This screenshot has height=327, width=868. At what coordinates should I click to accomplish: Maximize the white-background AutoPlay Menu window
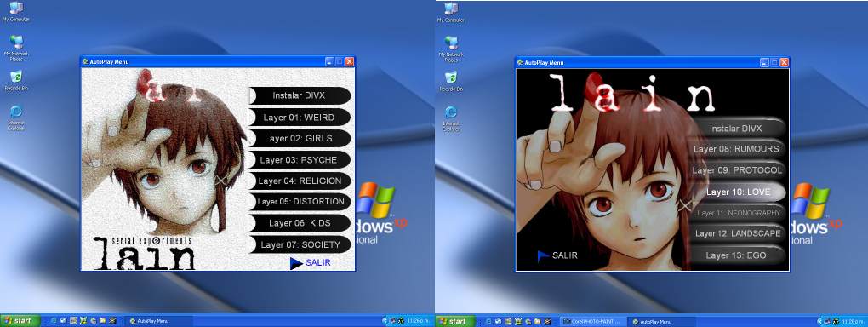tap(340, 61)
